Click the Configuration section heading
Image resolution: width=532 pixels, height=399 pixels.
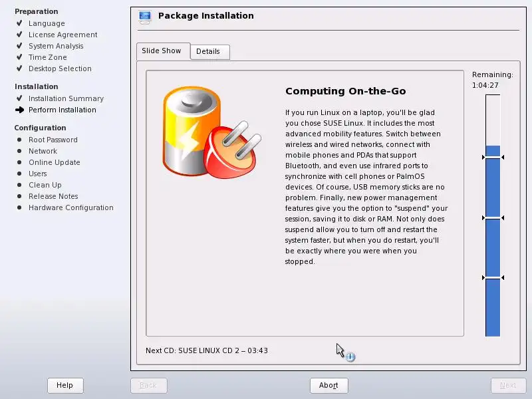[40, 128]
